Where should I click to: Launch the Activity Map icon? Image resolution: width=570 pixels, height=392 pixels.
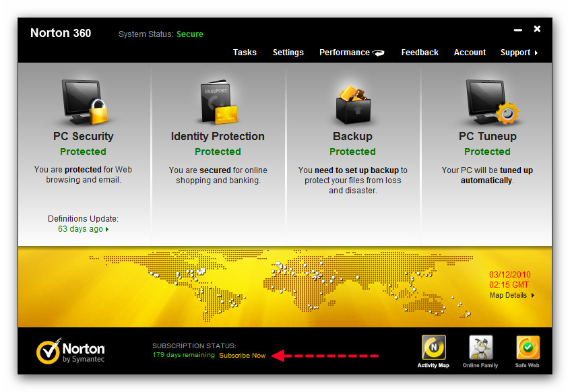click(433, 348)
